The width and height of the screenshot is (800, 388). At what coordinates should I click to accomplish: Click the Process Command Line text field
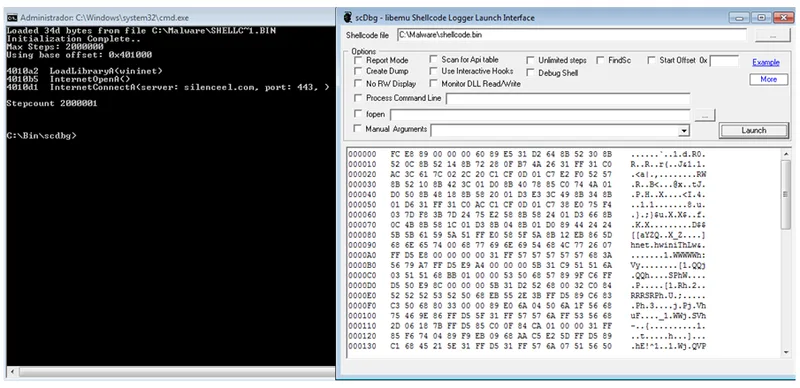pos(568,99)
